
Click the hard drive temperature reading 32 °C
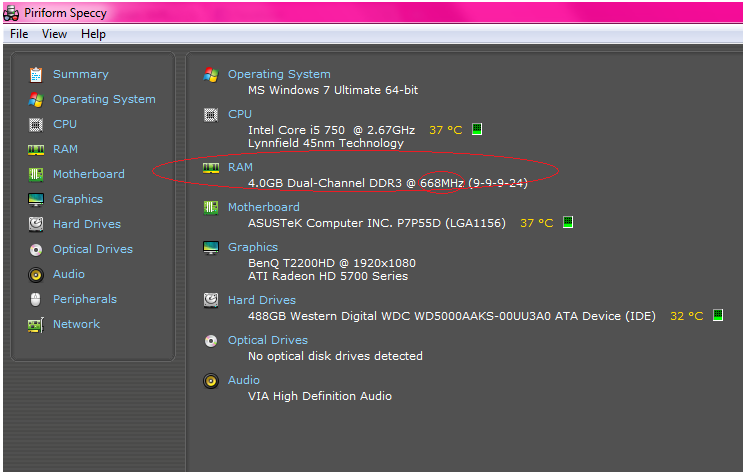point(687,316)
